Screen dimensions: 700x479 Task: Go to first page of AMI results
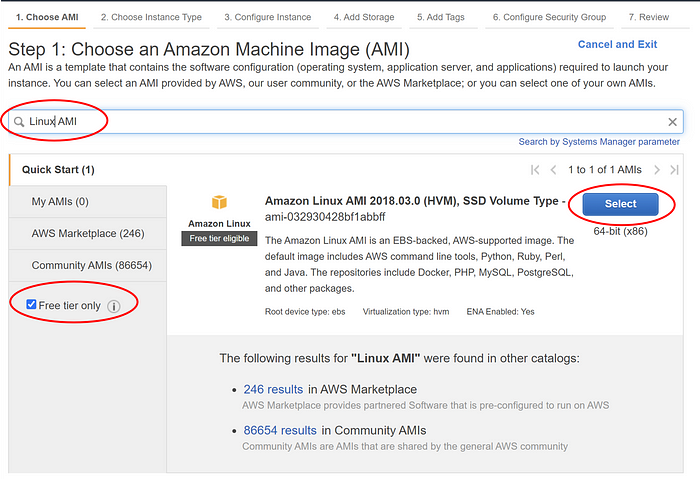(x=535, y=170)
